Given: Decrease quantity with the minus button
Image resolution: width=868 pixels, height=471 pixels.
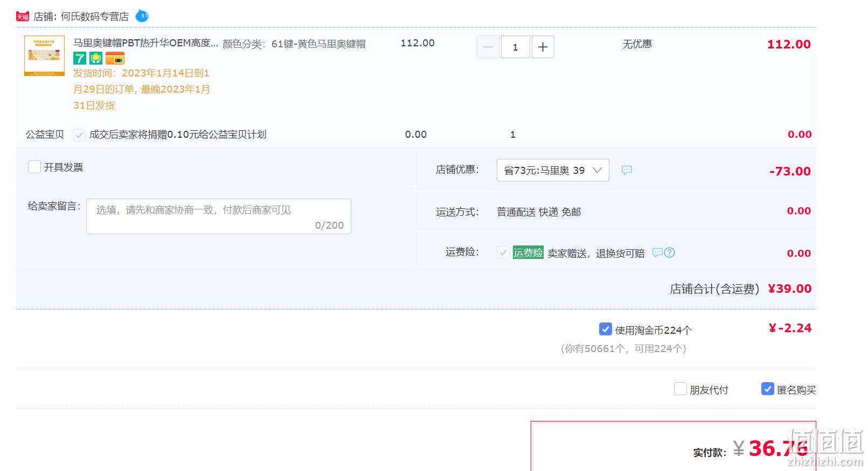Looking at the screenshot, I should [x=488, y=47].
